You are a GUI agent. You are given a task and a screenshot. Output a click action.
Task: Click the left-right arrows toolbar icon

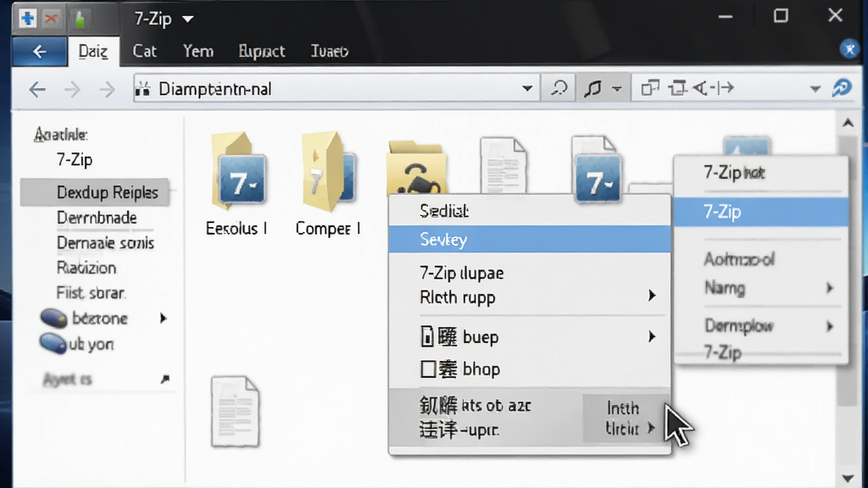pos(714,87)
